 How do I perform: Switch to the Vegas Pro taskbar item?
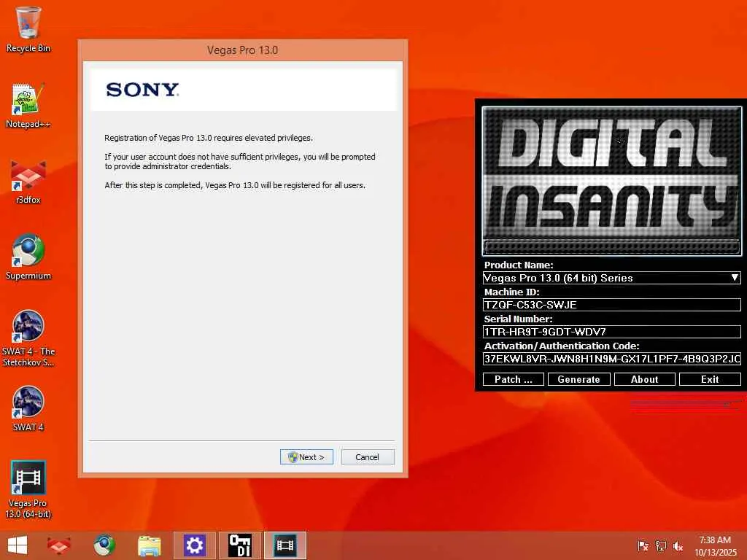pos(285,545)
